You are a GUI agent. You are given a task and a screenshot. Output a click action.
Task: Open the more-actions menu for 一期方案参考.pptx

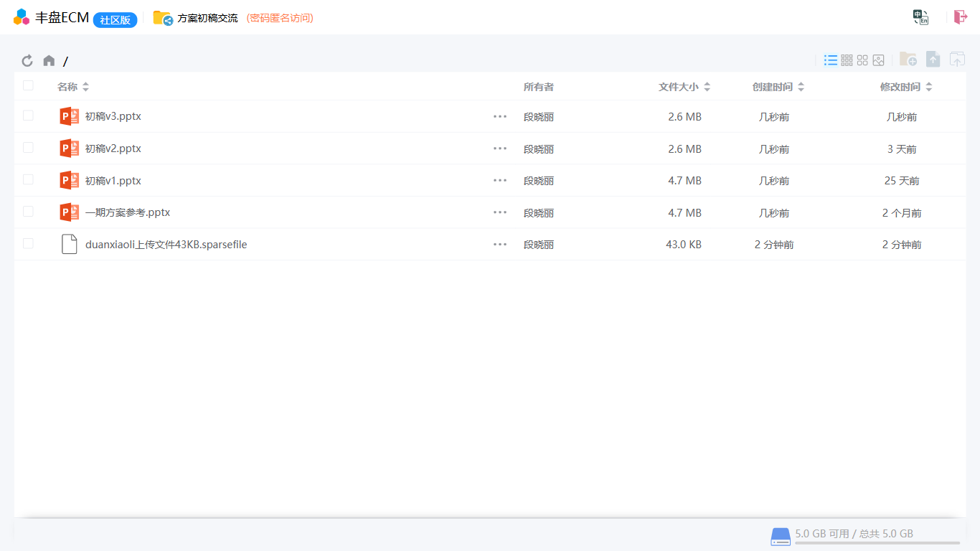pyautogui.click(x=500, y=212)
